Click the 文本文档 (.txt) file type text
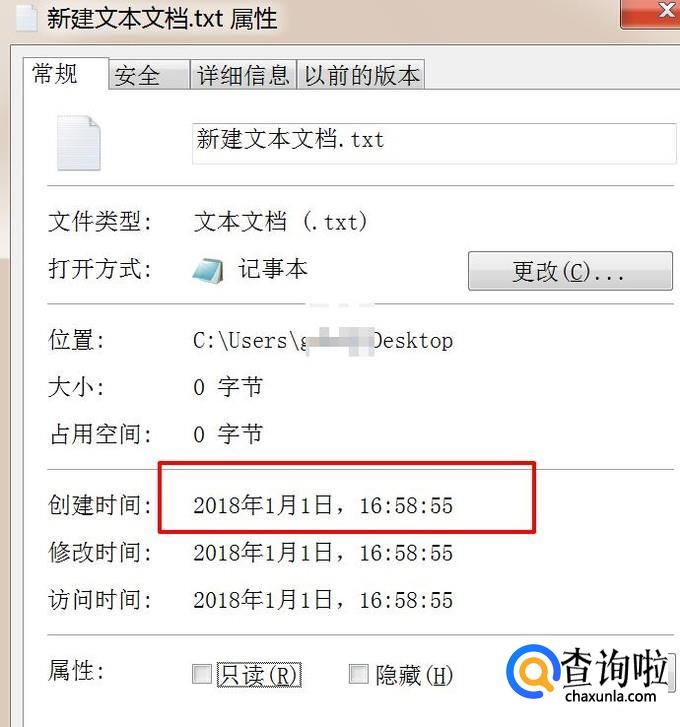The height and width of the screenshot is (727, 680). (x=280, y=222)
